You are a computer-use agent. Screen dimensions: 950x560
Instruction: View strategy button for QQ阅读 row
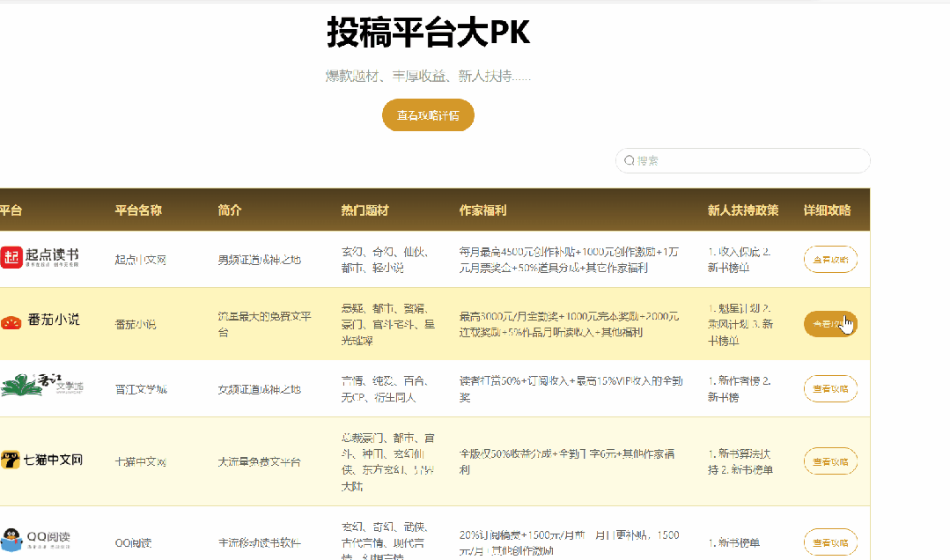pyautogui.click(x=830, y=542)
